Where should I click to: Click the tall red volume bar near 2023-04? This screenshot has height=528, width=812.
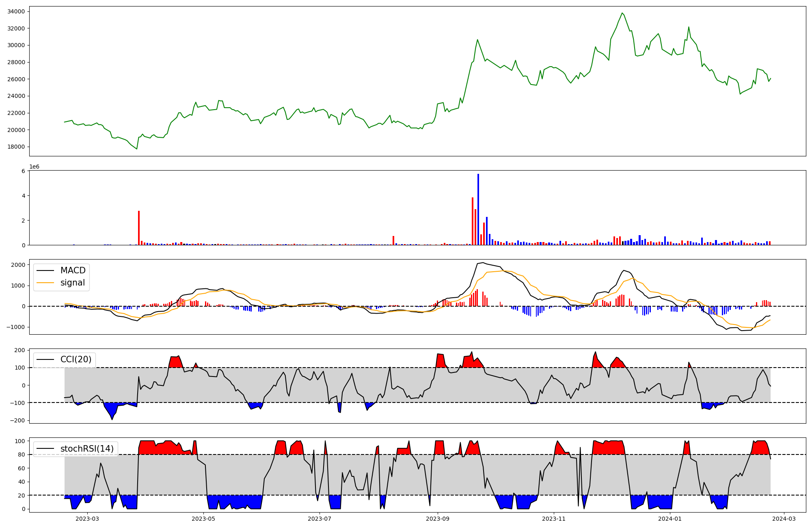click(139, 227)
